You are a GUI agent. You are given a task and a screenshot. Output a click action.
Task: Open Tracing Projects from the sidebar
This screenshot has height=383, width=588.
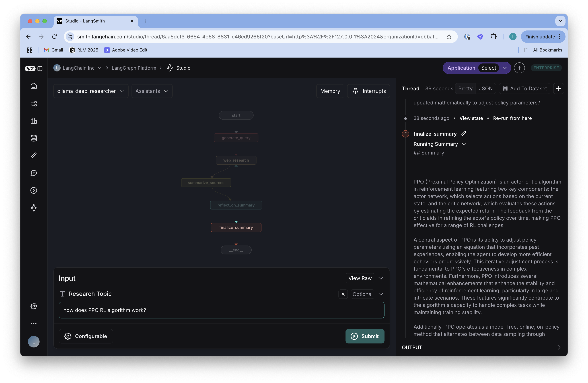point(34,104)
